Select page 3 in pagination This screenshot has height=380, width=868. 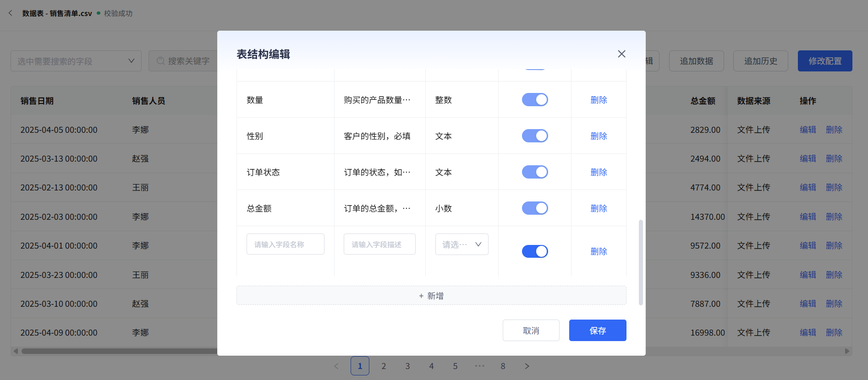pos(407,366)
